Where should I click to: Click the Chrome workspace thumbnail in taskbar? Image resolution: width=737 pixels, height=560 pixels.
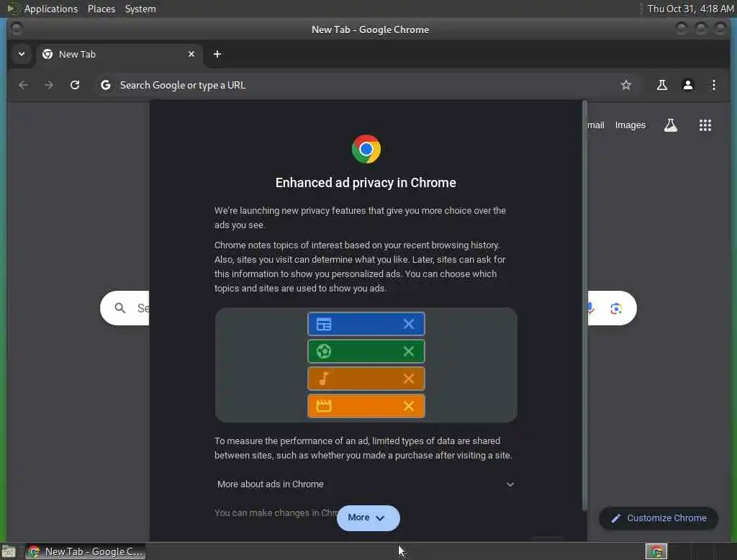pos(656,551)
